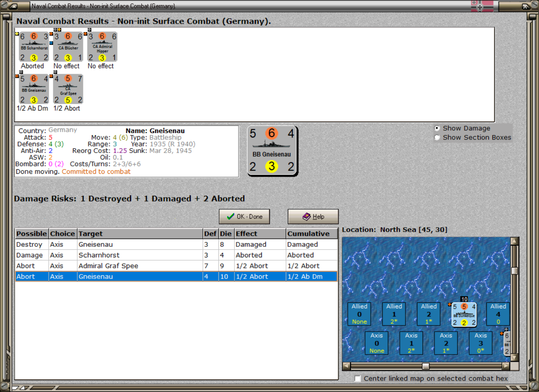Click the Axis 1 sea box
539x392 pixels.
pos(411,343)
